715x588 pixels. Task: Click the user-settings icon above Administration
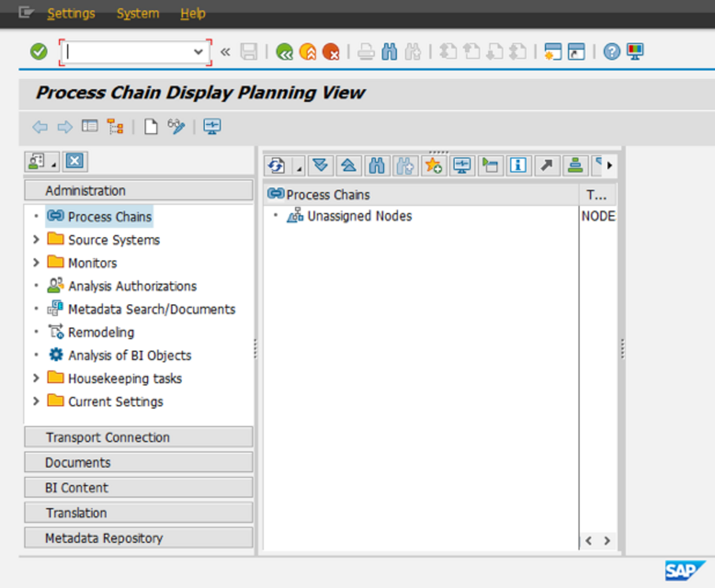pos(37,161)
